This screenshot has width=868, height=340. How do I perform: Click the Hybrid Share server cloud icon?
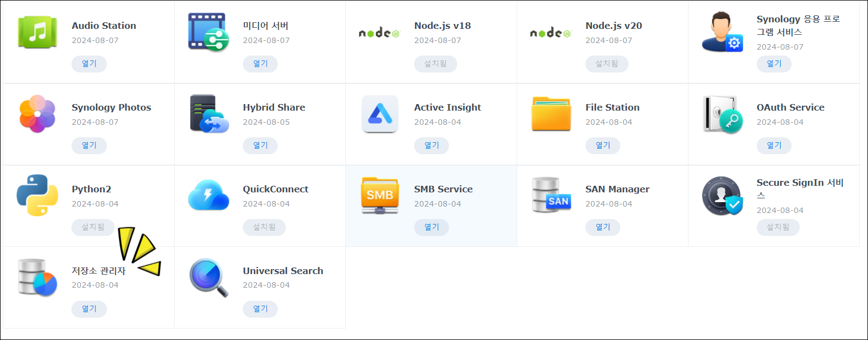[x=209, y=114]
